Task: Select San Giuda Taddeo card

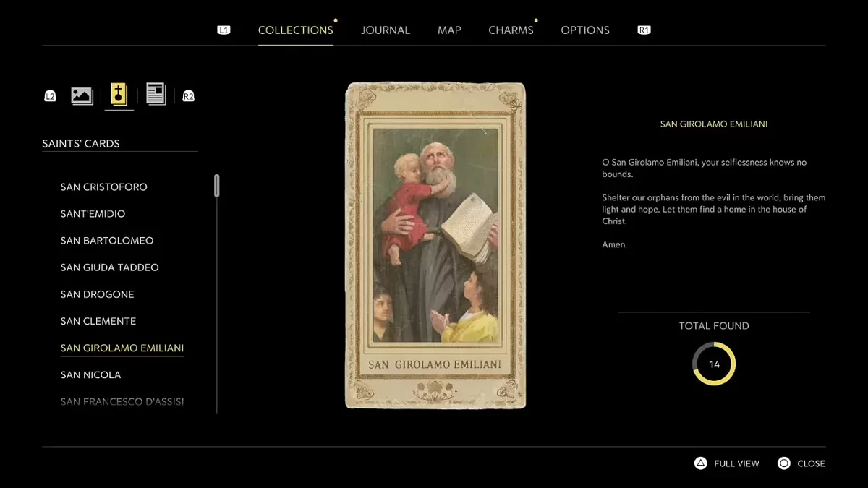Action: (109, 267)
